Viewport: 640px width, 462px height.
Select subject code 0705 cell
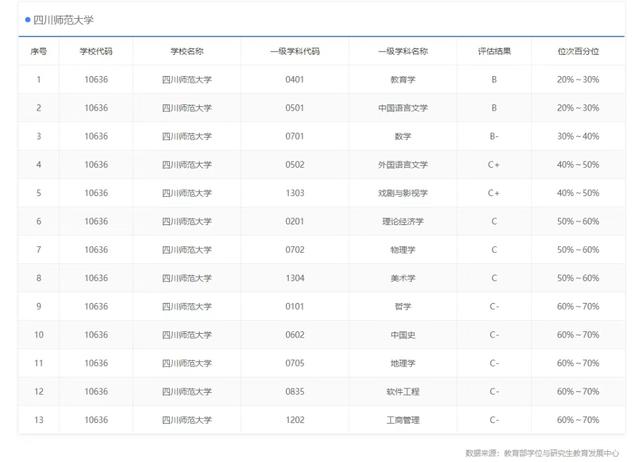pos(295,363)
